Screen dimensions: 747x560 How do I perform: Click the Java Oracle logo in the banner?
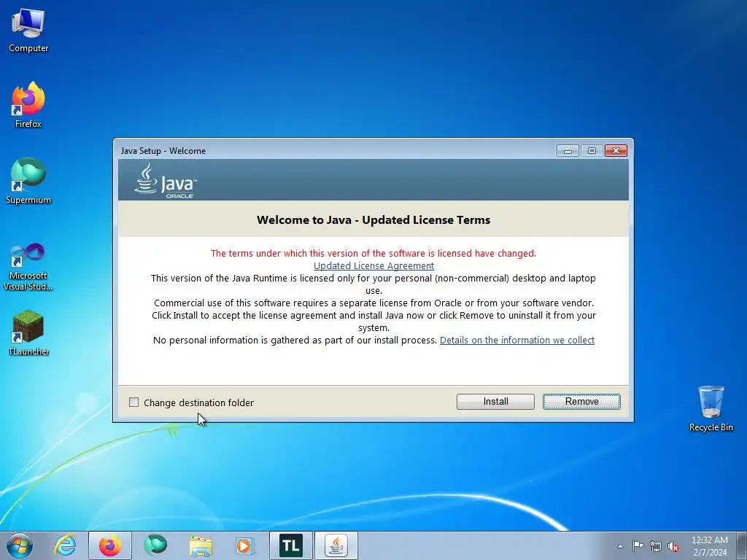pyautogui.click(x=166, y=181)
